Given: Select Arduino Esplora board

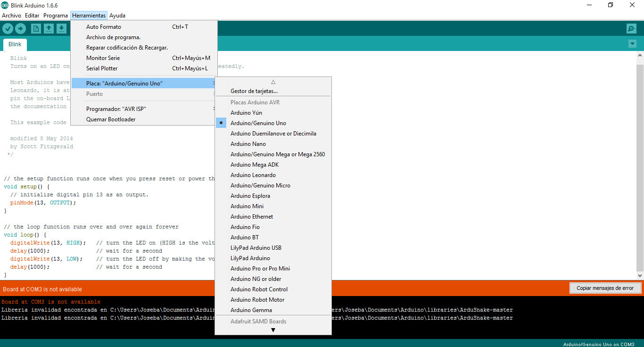Looking at the screenshot, I should [x=273, y=196].
